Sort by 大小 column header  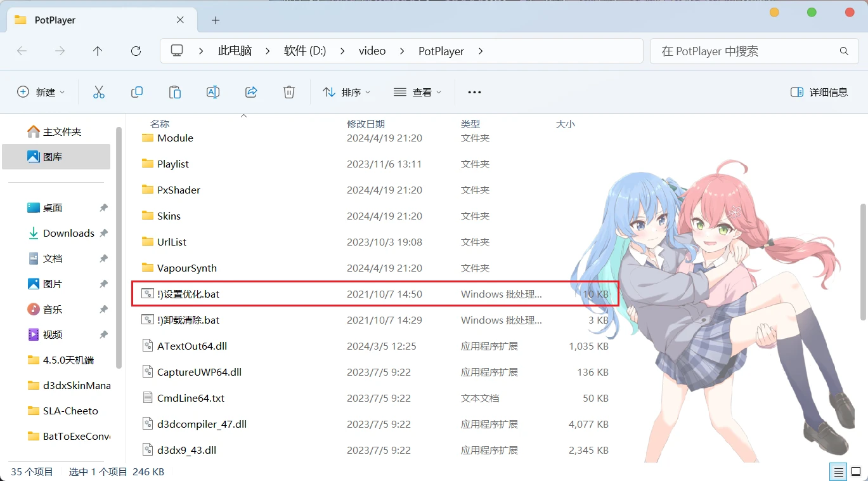pyautogui.click(x=566, y=124)
